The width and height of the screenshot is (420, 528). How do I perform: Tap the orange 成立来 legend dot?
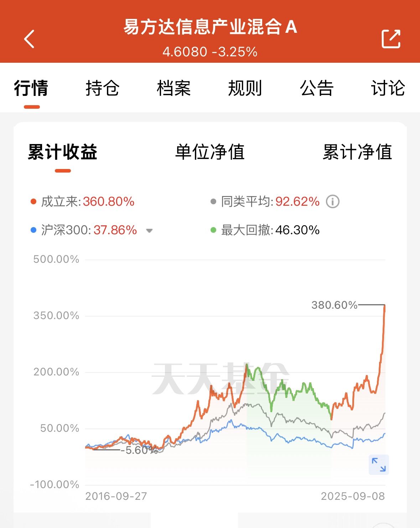[33, 202]
